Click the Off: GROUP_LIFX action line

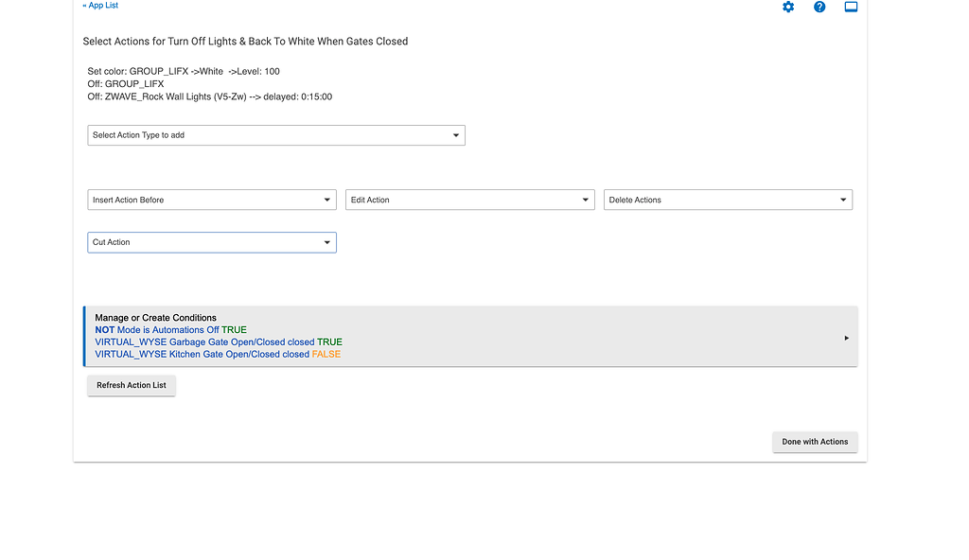tap(126, 84)
